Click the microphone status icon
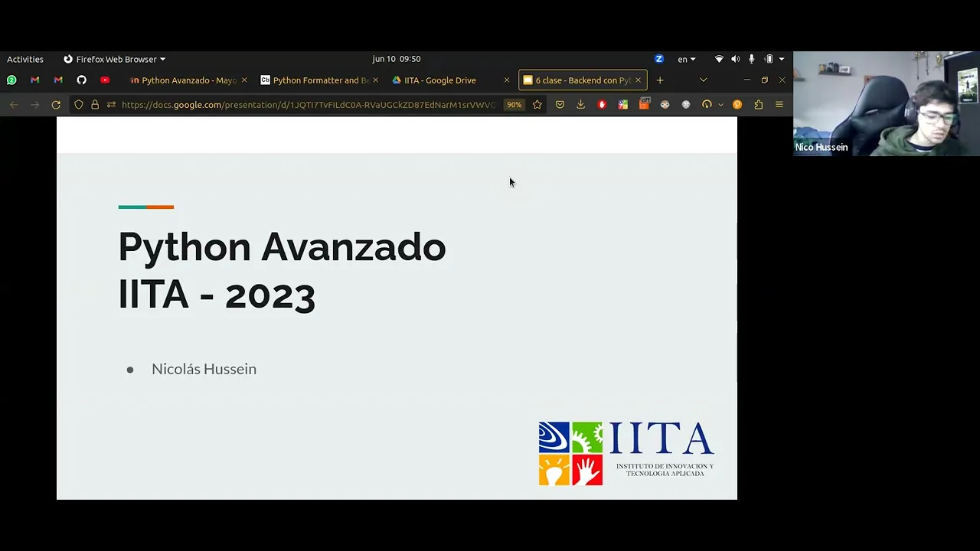Image resolution: width=980 pixels, height=551 pixels. pyautogui.click(x=752, y=59)
